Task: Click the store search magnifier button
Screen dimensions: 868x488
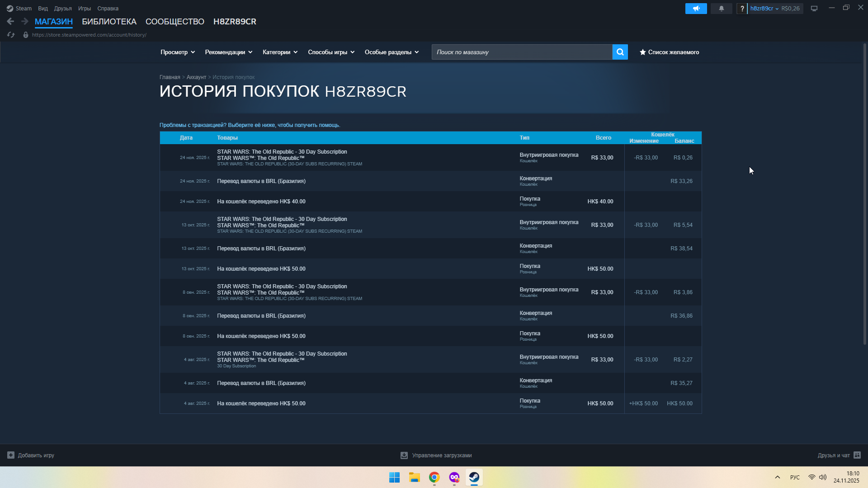Action: [x=620, y=52]
